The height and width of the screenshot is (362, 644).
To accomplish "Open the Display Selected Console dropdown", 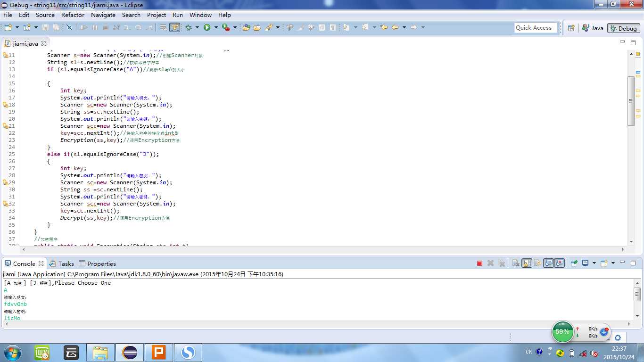I will point(594,263).
